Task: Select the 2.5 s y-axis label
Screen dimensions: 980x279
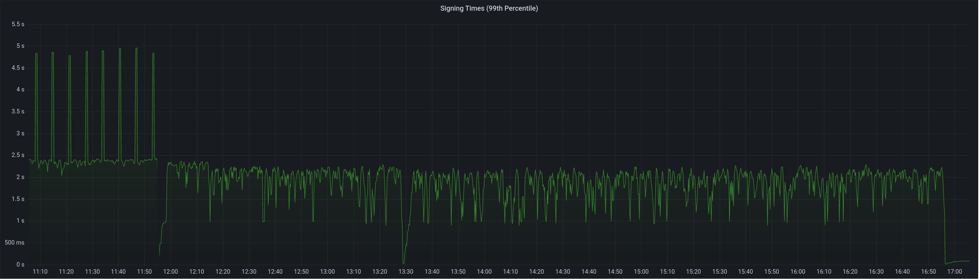Action: pyautogui.click(x=18, y=155)
